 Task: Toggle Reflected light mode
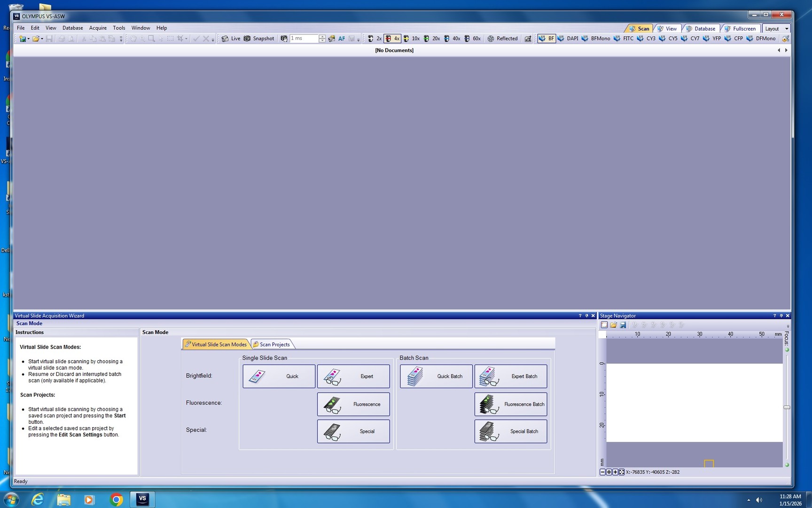click(x=502, y=39)
